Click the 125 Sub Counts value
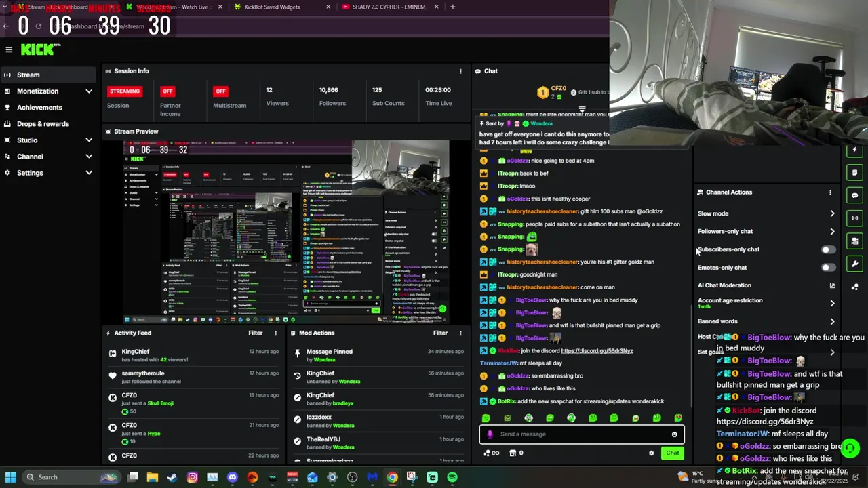Screen dimensions: 868x488 click(x=377, y=90)
